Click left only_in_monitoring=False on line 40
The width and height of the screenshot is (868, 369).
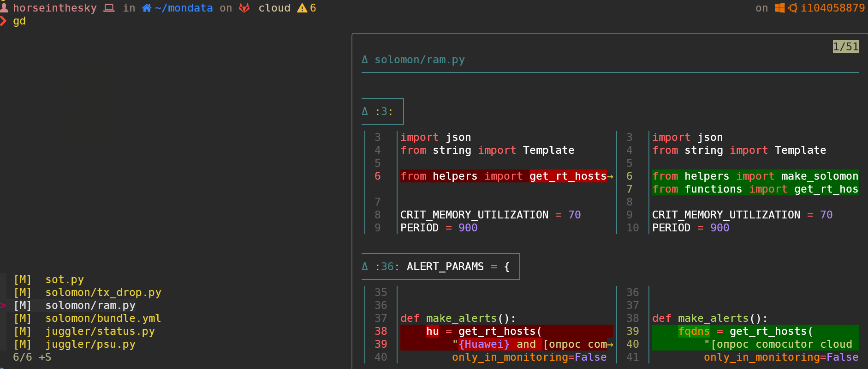pos(529,357)
